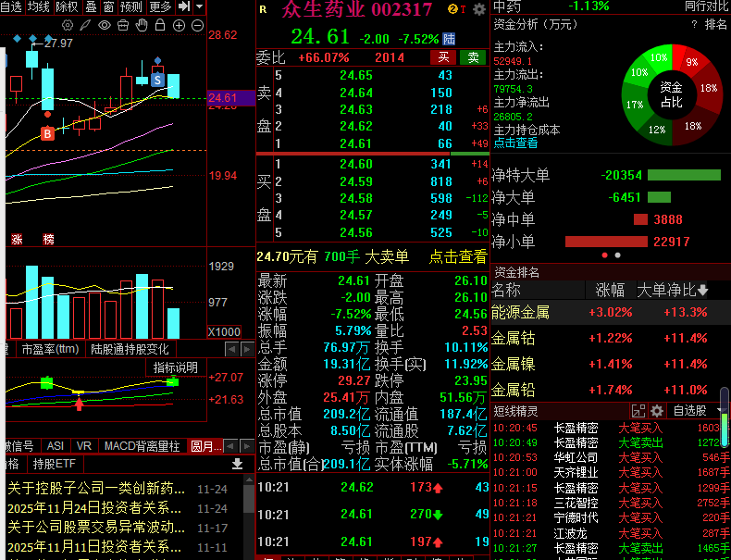Switch to the ASI indicator tab
This screenshot has height=560, width=731.
(55, 446)
